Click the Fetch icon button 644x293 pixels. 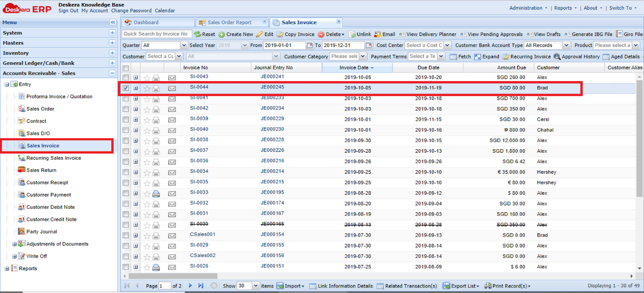(453, 57)
